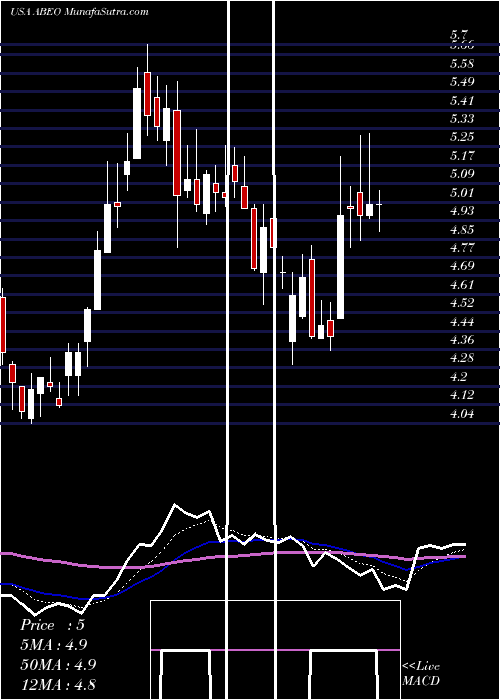This screenshot has height=700, width=500.
Task: Click the large white candle rising to 4.93
Action: 340,267
